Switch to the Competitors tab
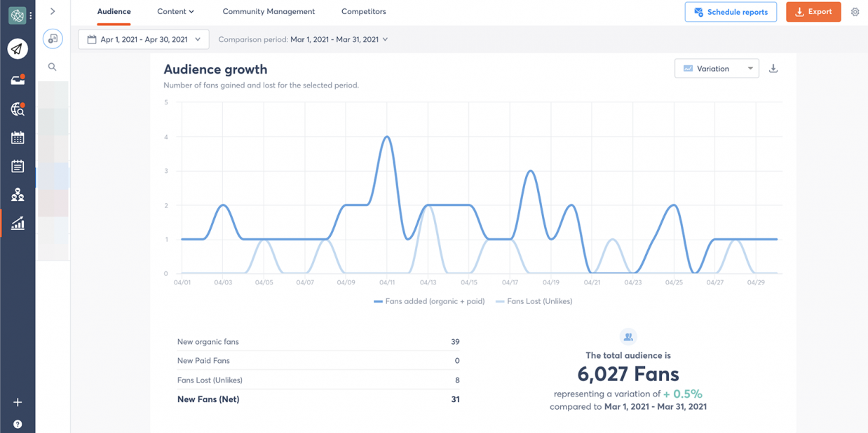The image size is (868, 433). click(x=363, y=11)
